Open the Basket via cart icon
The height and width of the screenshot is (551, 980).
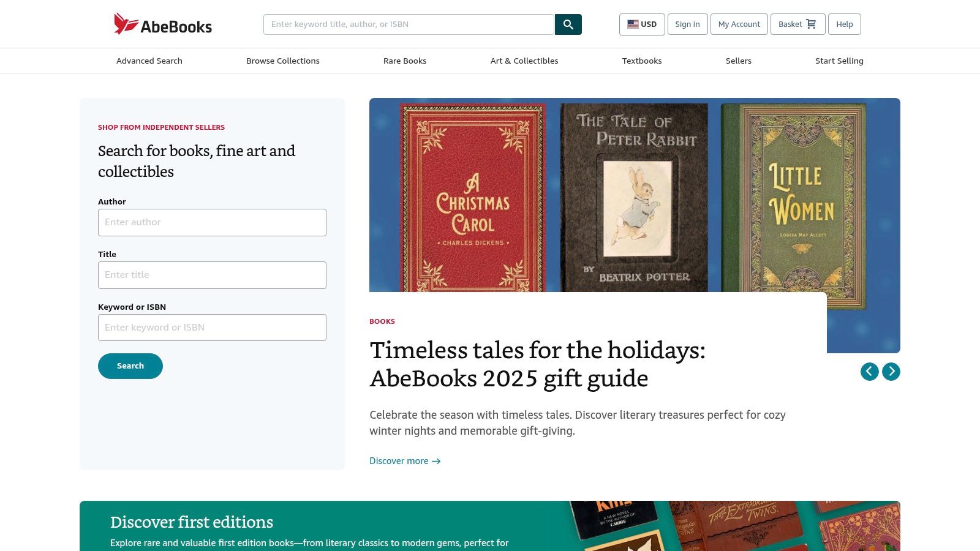point(811,24)
